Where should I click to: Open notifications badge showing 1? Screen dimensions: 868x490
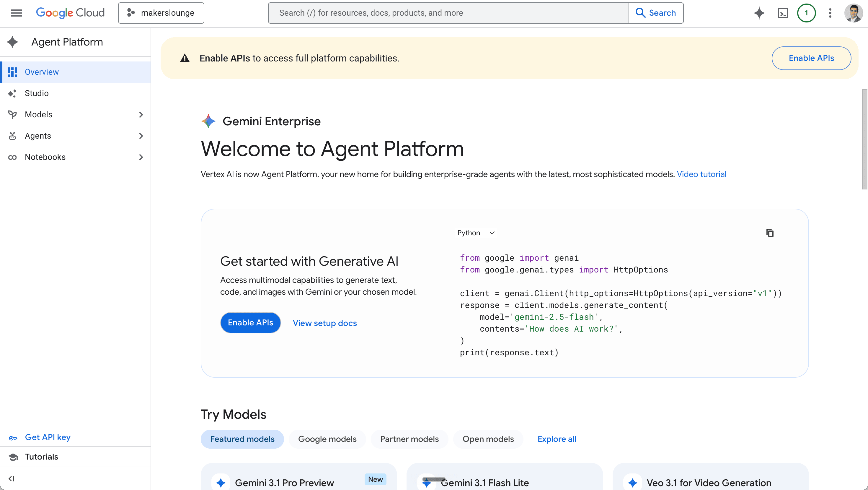pos(806,13)
